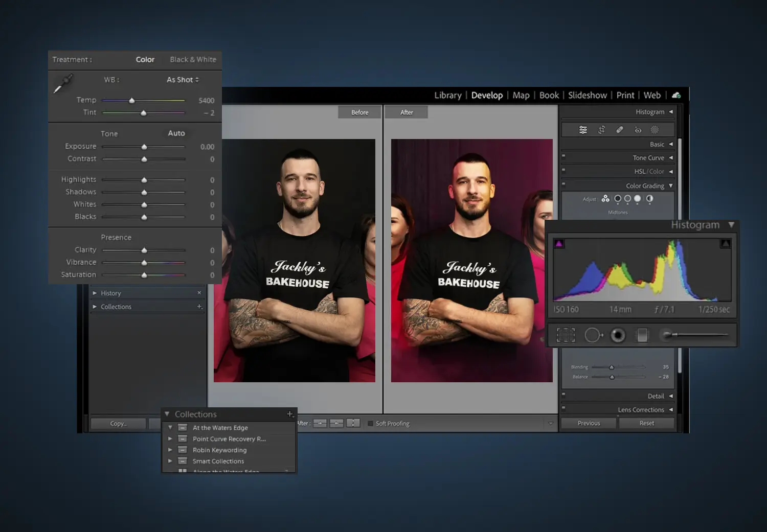The width and height of the screenshot is (767, 532).
Task: Switch Color Grading to the Highlights wheel
Action: (637, 199)
